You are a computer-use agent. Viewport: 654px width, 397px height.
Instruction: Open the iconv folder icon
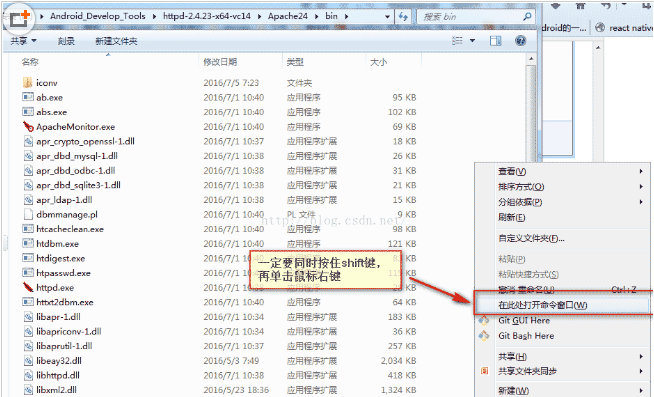(x=28, y=83)
